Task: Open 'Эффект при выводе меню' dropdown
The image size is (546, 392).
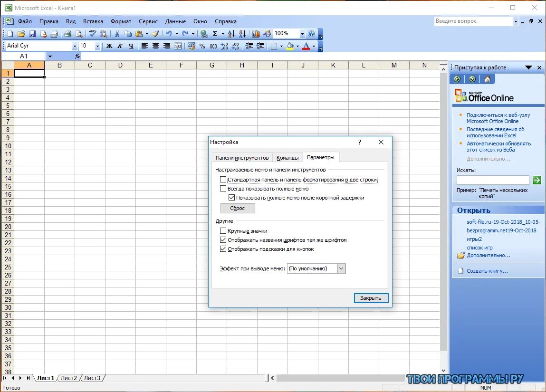Action: click(341, 268)
